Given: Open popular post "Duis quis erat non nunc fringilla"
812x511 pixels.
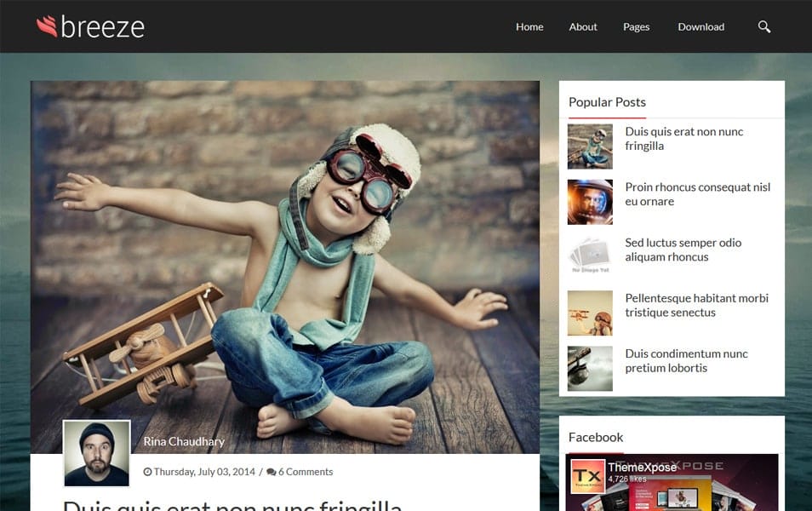Looking at the screenshot, I should click(683, 139).
